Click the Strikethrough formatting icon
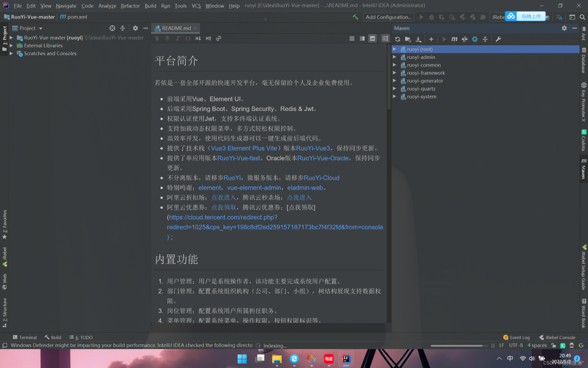This screenshot has width=588, height=368. click(x=167, y=39)
